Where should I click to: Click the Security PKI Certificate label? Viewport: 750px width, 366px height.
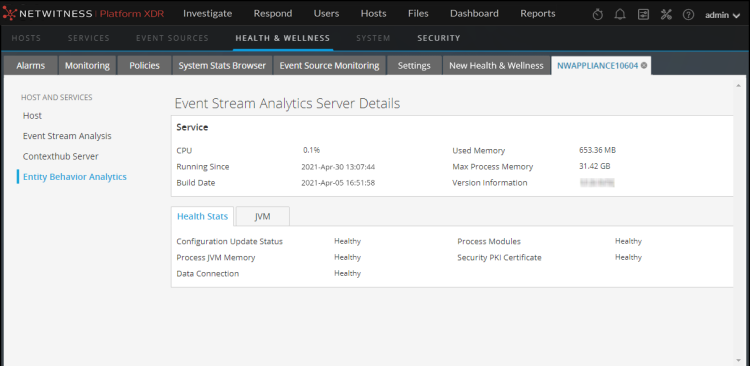(x=499, y=257)
